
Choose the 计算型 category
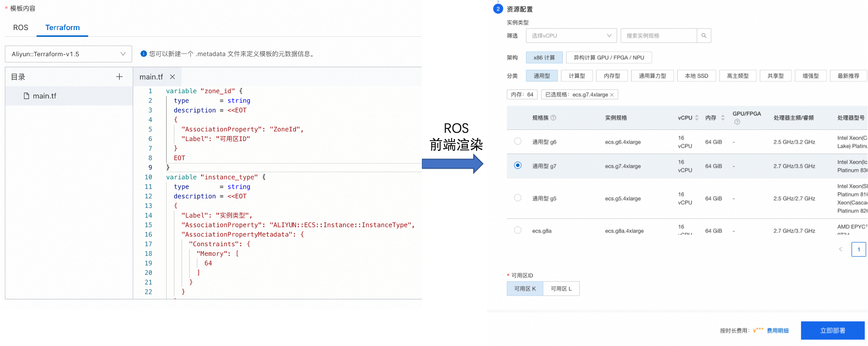[x=577, y=76]
